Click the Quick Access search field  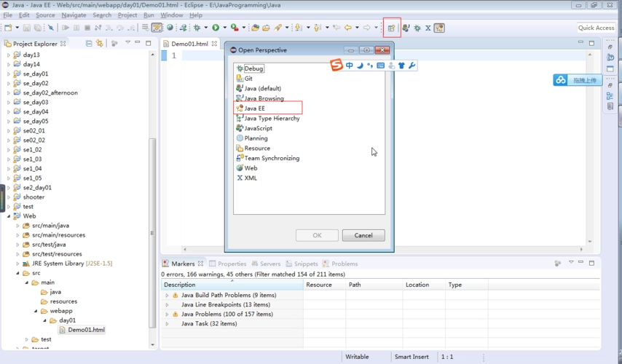click(596, 28)
